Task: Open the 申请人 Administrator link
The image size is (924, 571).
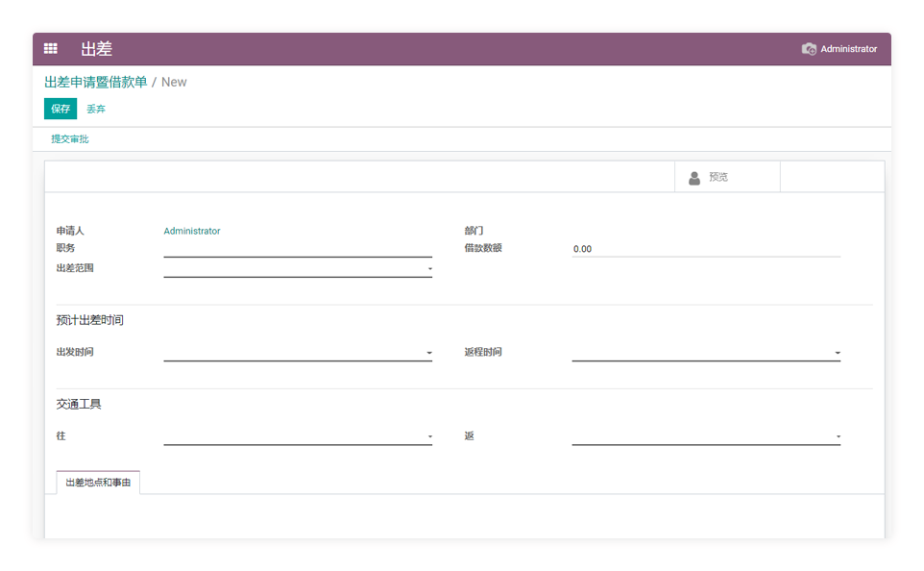Action: [x=192, y=232]
